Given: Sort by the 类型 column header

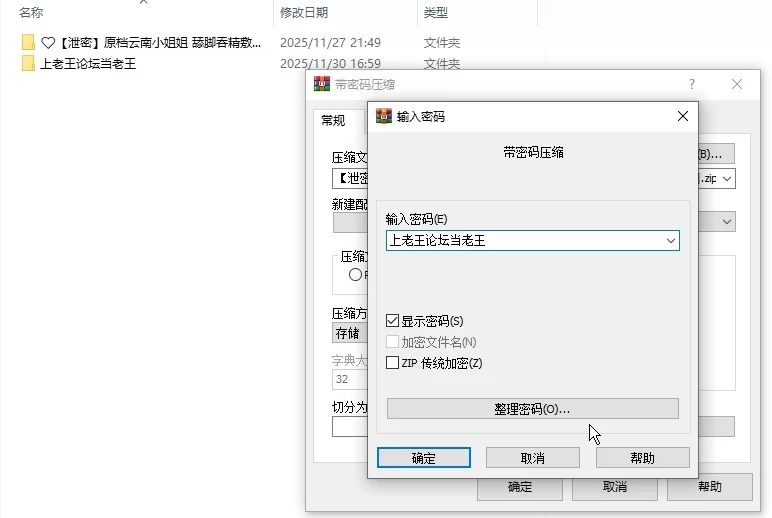Looking at the screenshot, I should pos(436,12).
